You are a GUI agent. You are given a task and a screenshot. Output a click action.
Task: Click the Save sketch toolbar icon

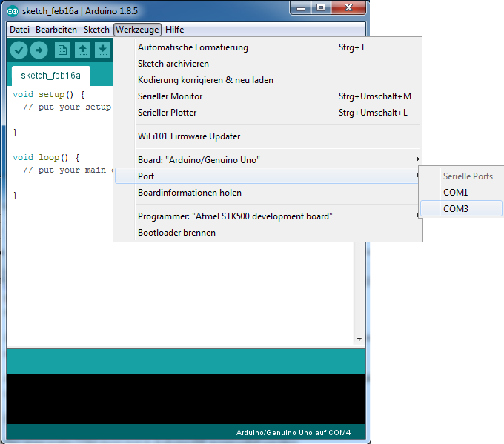click(x=102, y=50)
